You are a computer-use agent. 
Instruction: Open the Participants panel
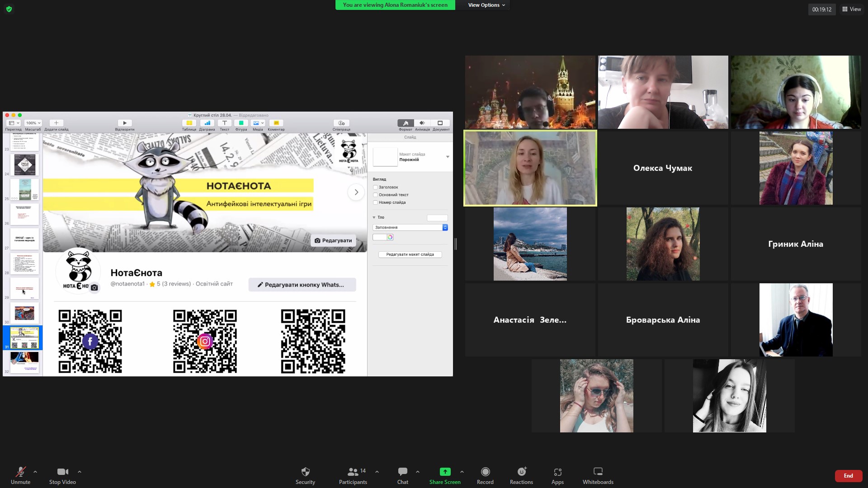(x=353, y=475)
